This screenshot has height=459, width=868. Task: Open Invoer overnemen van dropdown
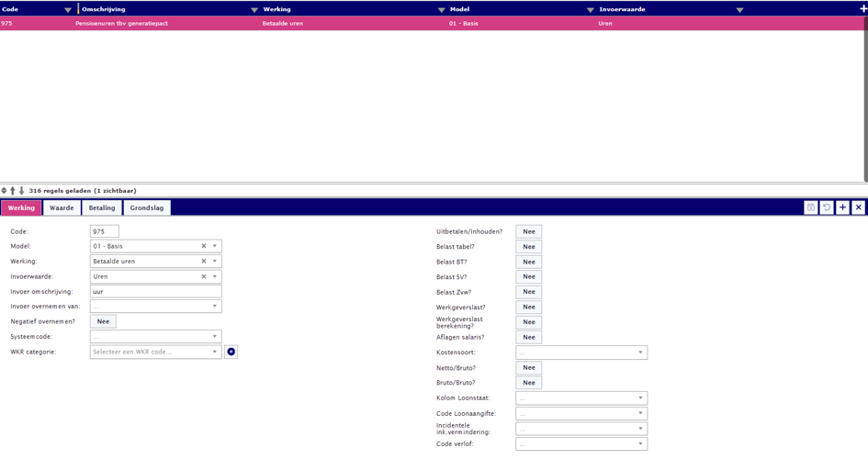[x=155, y=307]
